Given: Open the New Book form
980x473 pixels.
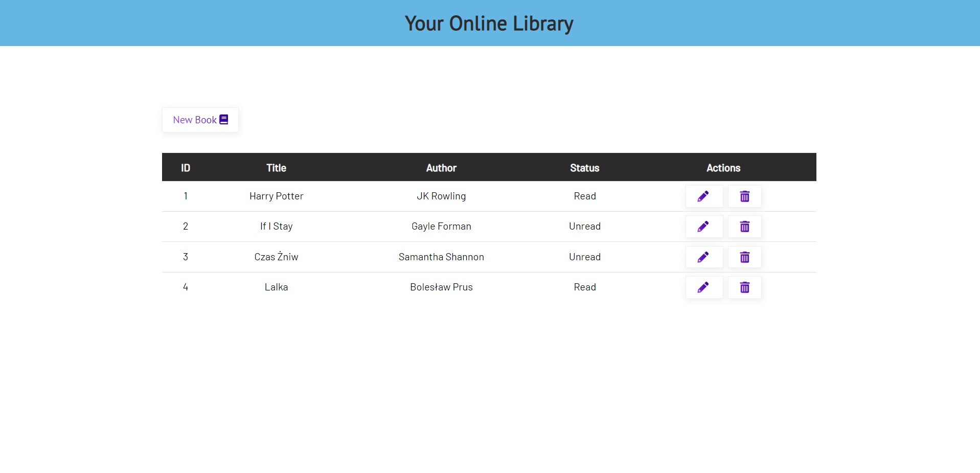Looking at the screenshot, I should pos(200,120).
